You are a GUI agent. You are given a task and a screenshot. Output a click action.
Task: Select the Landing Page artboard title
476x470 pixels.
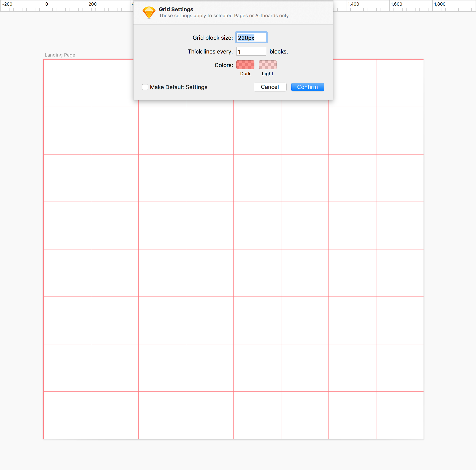pos(60,55)
